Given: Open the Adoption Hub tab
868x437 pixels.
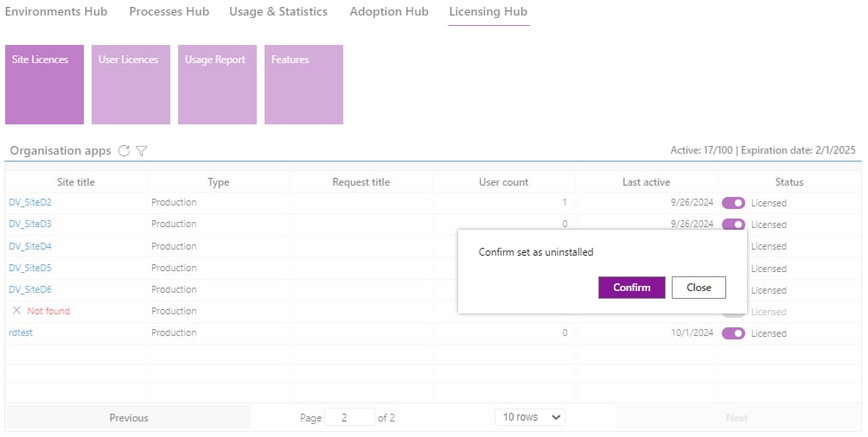Looking at the screenshot, I should pos(389,11).
